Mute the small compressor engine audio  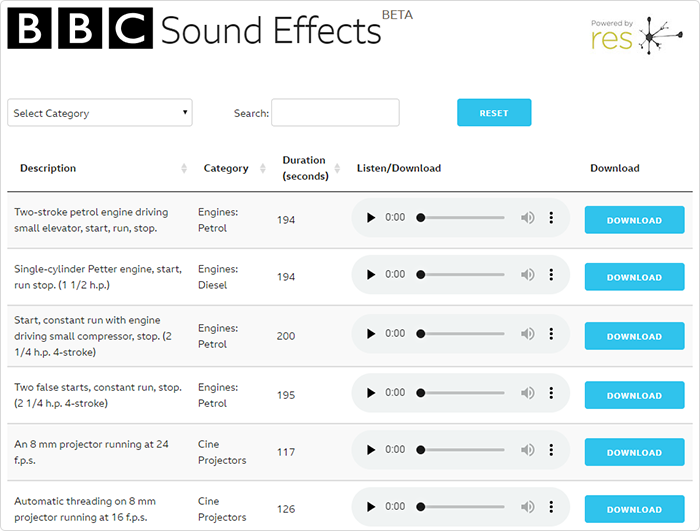point(527,334)
